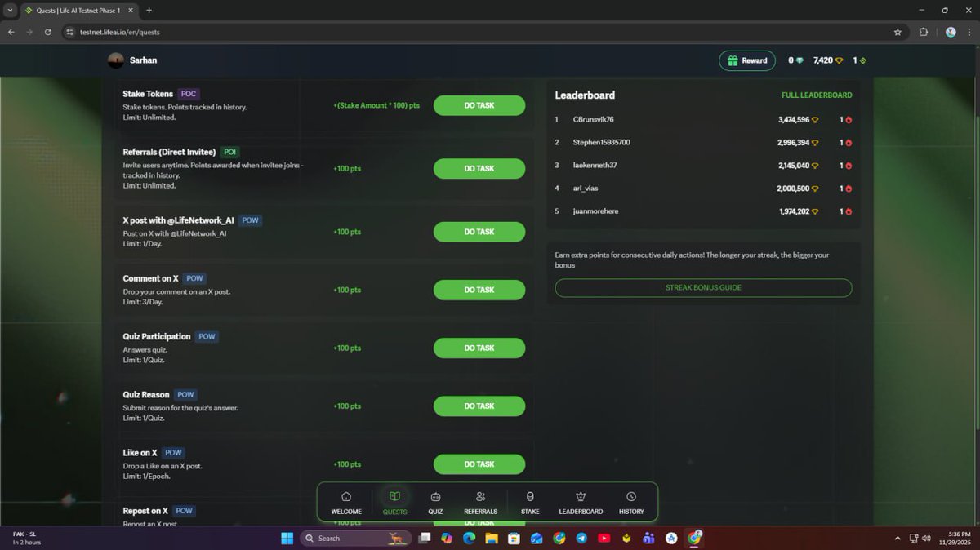Open the Quiz section in bottom navigation
The width and height of the screenshot is (980, 550).
(435, 503)
